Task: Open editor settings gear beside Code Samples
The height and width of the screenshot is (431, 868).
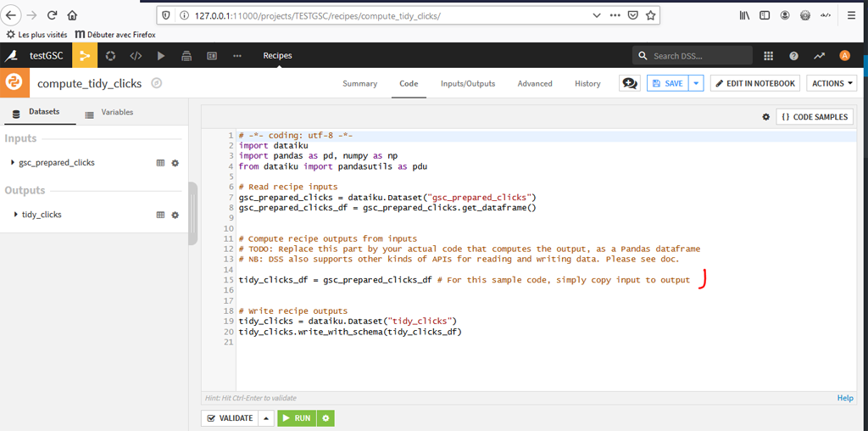Action: [x=766, y=117]
